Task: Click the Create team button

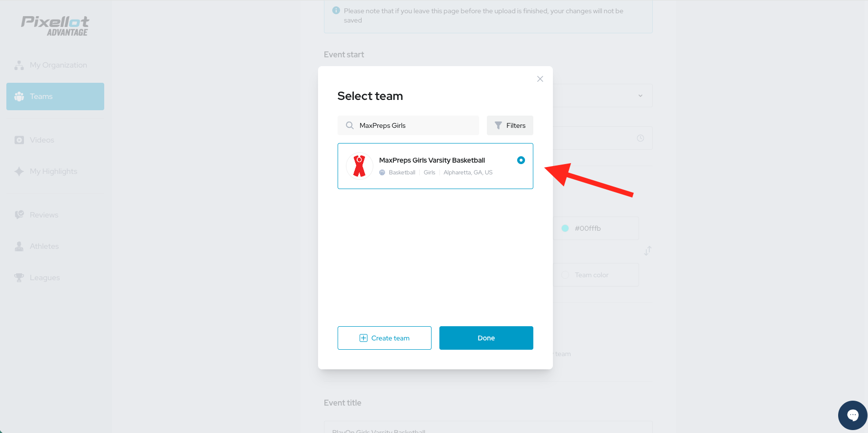Action: click(x=385, y=338)
